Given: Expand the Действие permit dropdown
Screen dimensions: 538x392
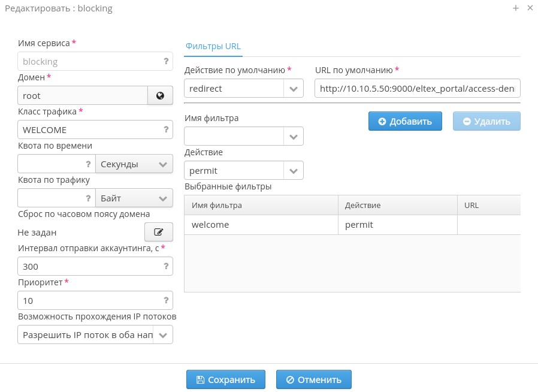Looking at the screenshot, I should point(293,171).
